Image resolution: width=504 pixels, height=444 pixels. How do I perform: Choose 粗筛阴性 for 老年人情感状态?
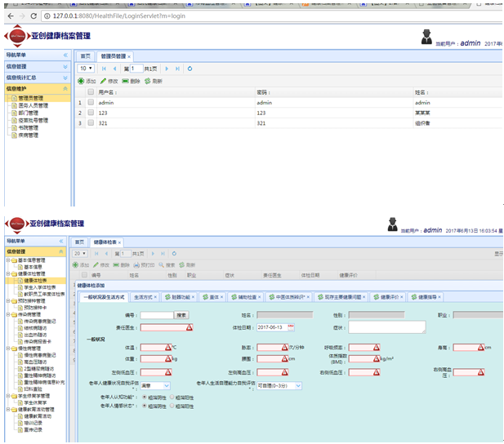(x=145, y=406)
